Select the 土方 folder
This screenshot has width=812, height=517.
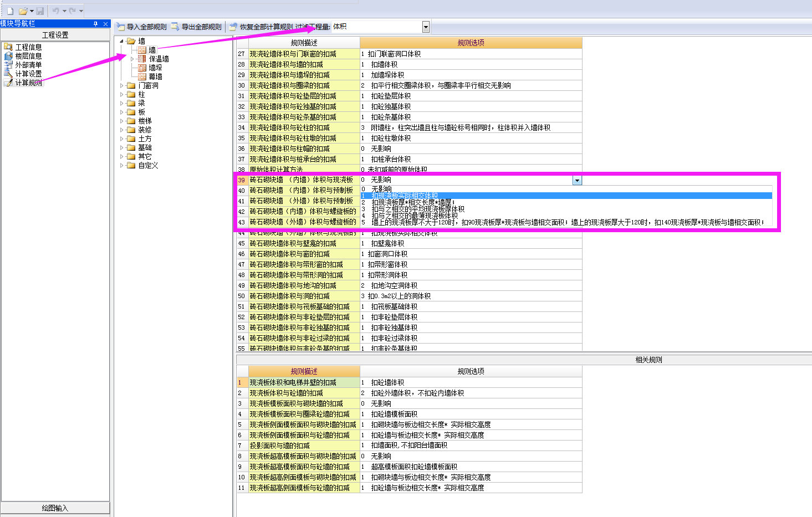click(x=145, y=139)
